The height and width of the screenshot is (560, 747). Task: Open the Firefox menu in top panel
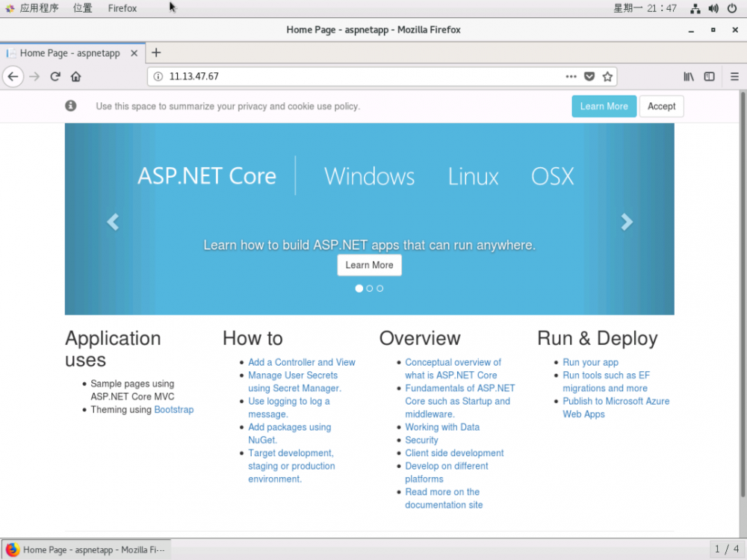click(122, 8)
